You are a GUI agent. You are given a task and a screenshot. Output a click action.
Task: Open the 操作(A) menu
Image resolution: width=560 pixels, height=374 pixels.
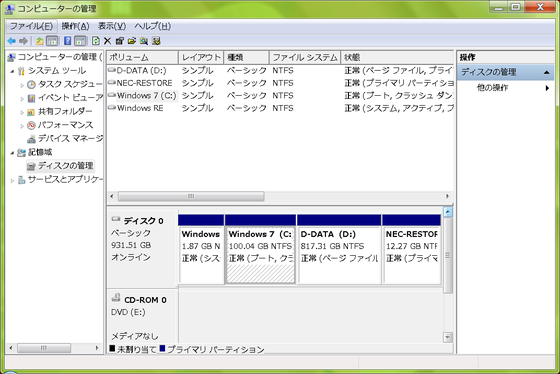click(75, 26)
